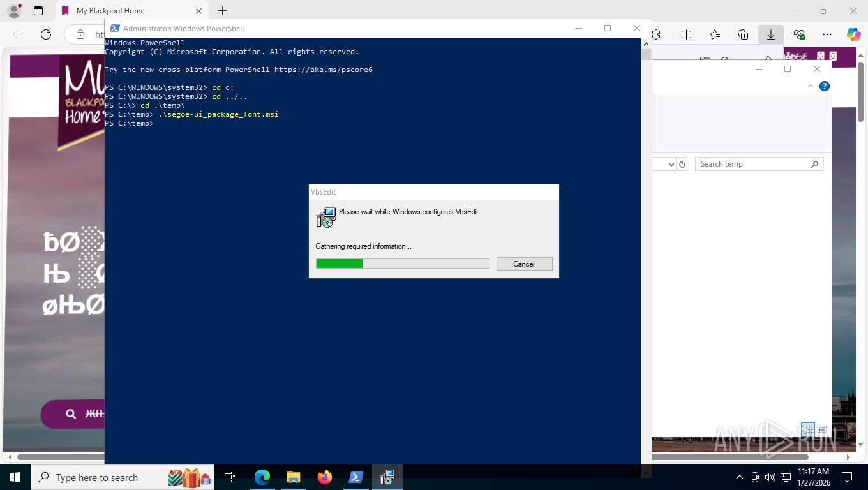
Task: Open network status tray icon
Action: [785, 477]
